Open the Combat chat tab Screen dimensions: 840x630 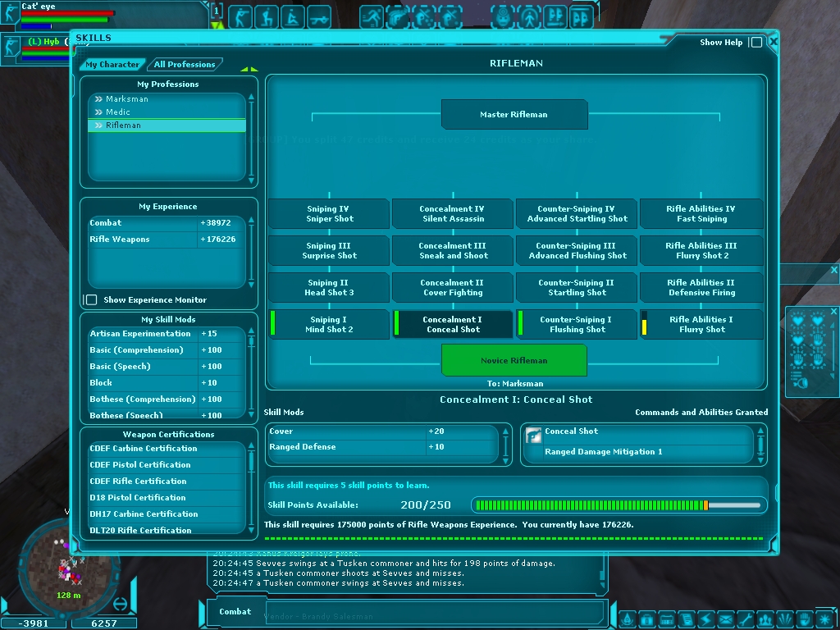[235, 612]
